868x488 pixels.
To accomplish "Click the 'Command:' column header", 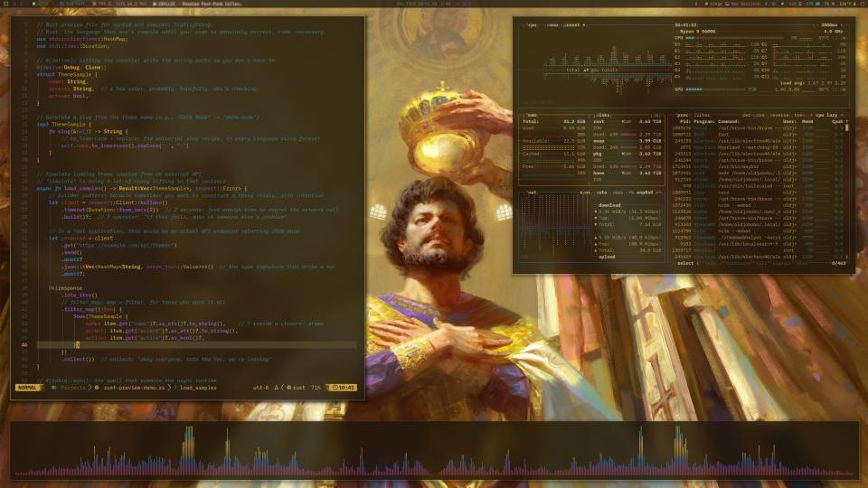I will 729,121.
